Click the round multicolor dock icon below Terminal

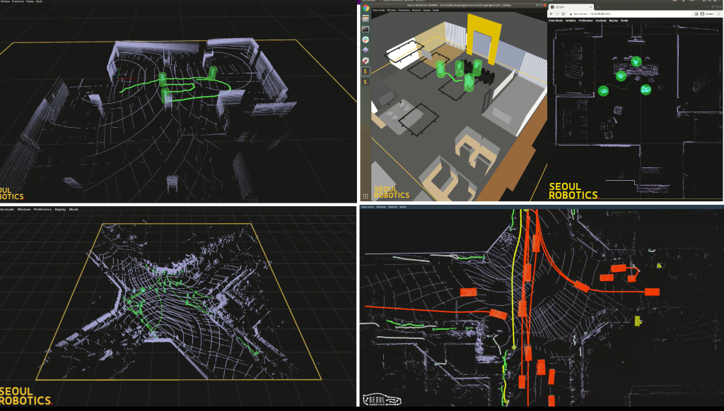point(365,40)
